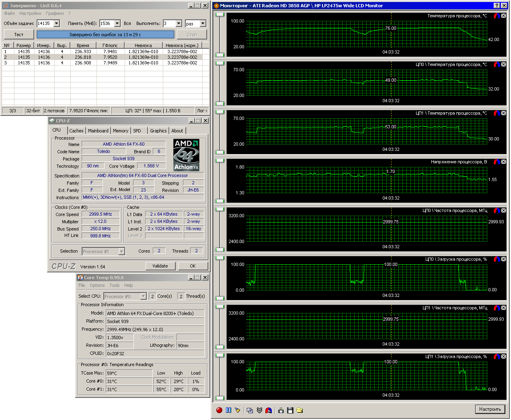Switch to the Memory tab in CPU-Z

coord(121,131)
